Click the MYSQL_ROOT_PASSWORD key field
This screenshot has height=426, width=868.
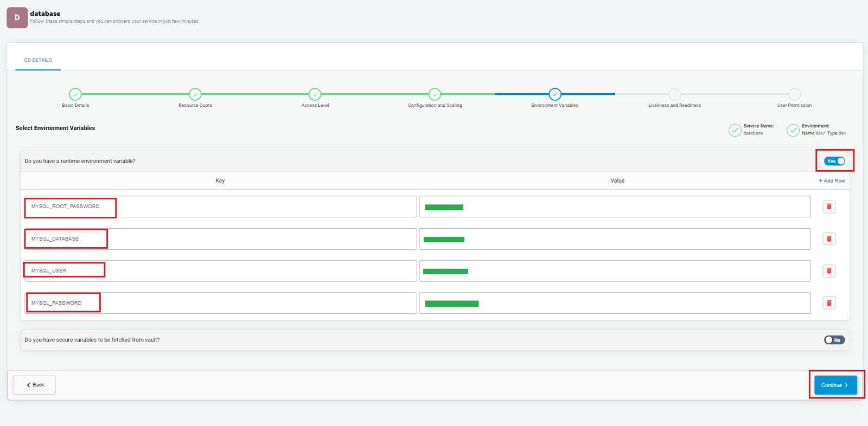(x=220, y=206)
